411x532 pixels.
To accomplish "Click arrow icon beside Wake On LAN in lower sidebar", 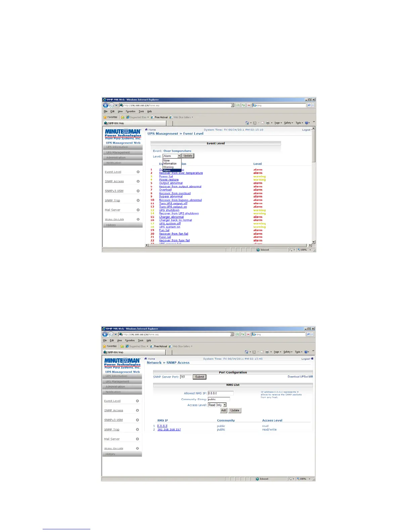I will (137, 448).
